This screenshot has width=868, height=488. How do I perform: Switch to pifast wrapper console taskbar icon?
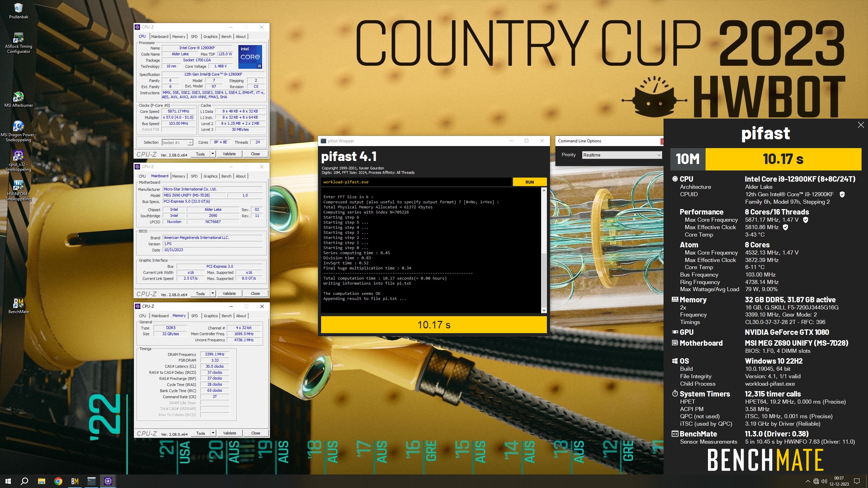point(92,481)
